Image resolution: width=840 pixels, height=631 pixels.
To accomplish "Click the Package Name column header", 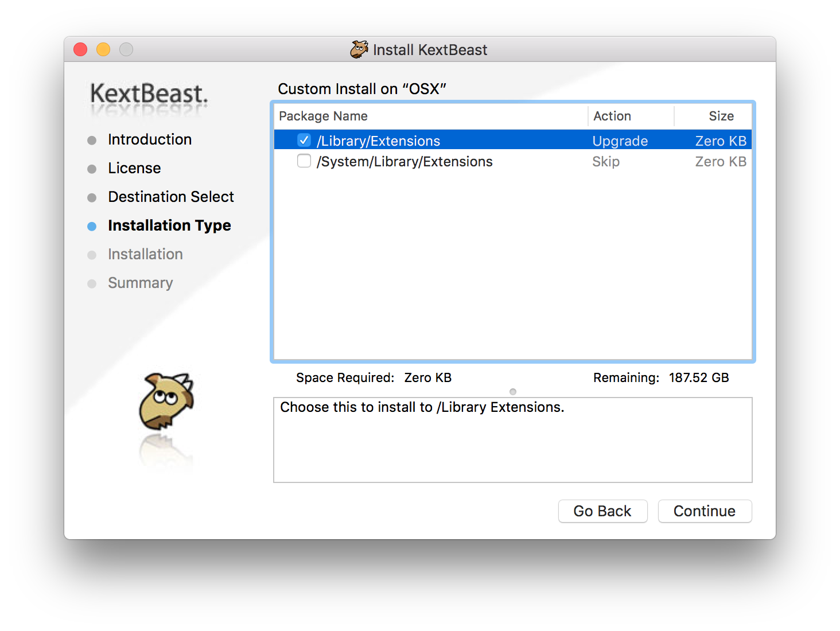I will [323, 116].
